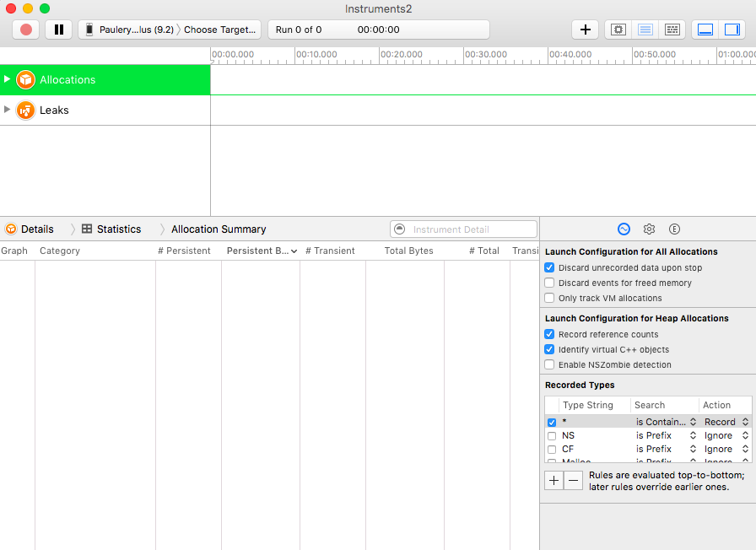Open search mode dropdown for NS rule
The image size is (756, 550).
tap(666, 435)
